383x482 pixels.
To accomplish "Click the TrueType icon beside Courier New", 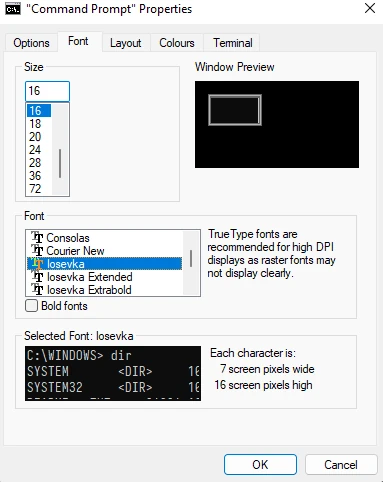I will tap(37, 251).
